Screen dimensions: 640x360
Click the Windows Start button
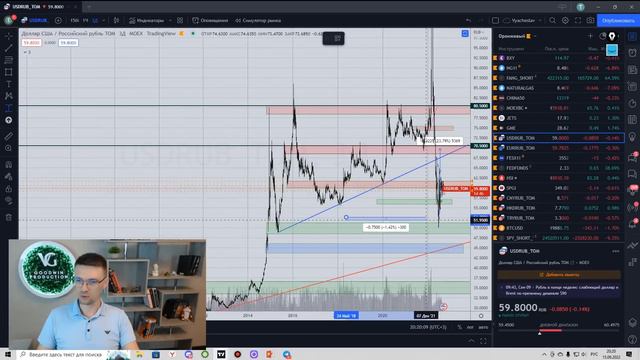8,354
